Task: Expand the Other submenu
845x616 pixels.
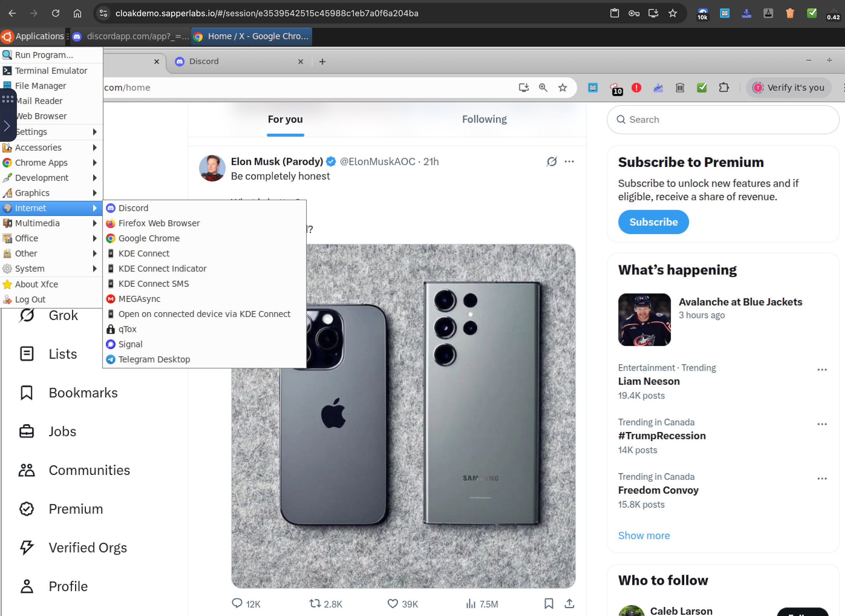Action: coord(51,253)
